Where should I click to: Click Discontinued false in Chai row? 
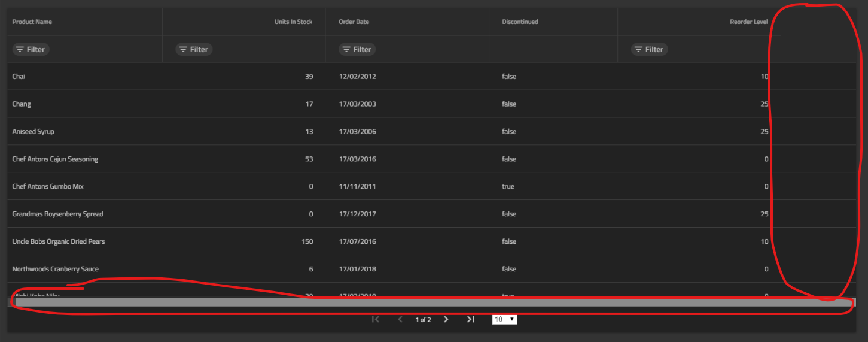509,77
